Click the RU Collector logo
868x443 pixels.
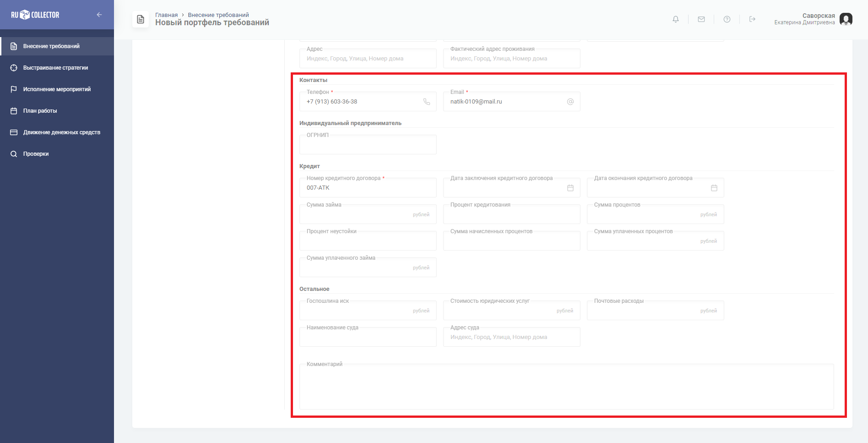35,15
